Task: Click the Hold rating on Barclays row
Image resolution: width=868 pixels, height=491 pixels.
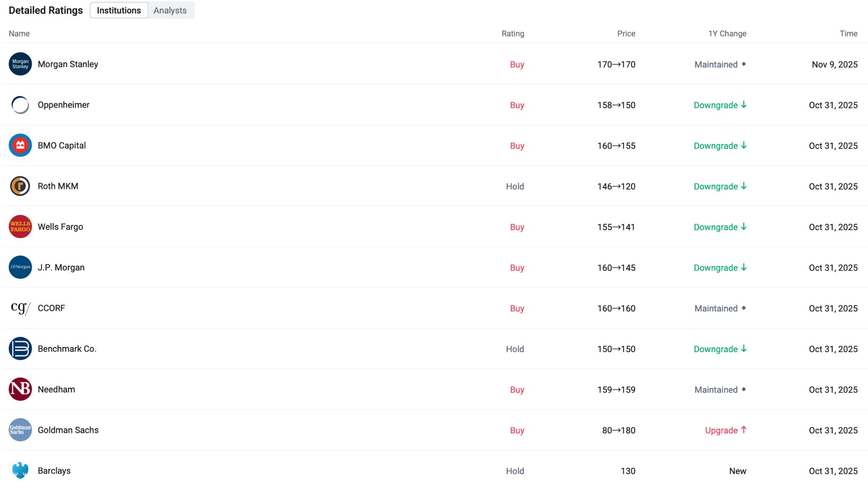Action: click(515, 471)
